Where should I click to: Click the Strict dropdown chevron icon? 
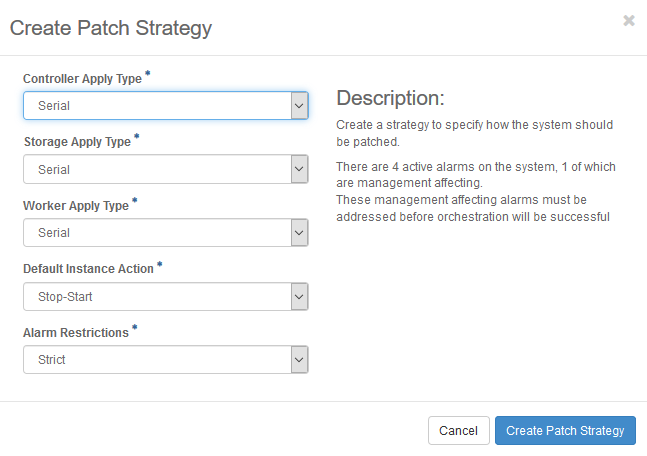pos(298,360)
